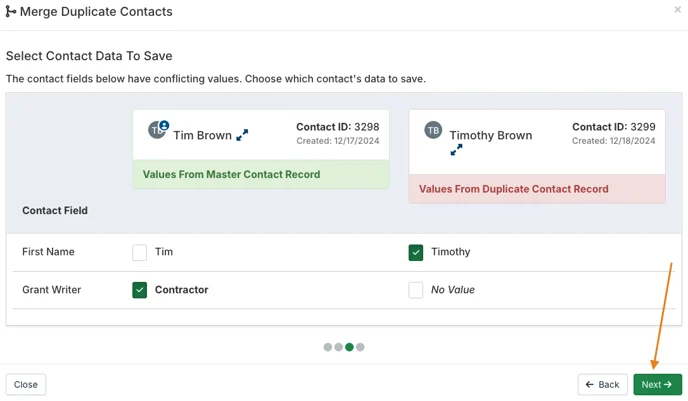
Task: Select the active green step dot
Action: click(x=349, y=347)
